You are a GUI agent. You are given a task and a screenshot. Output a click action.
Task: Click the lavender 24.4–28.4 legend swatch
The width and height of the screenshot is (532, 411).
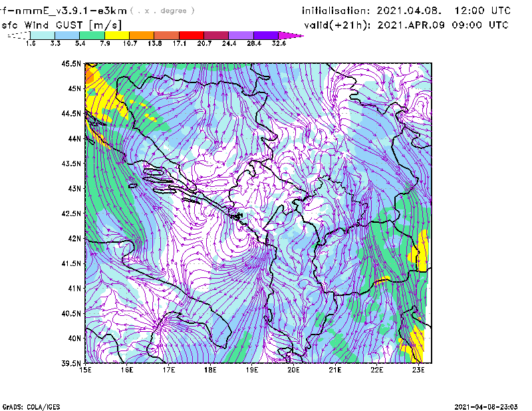(241, 35)
